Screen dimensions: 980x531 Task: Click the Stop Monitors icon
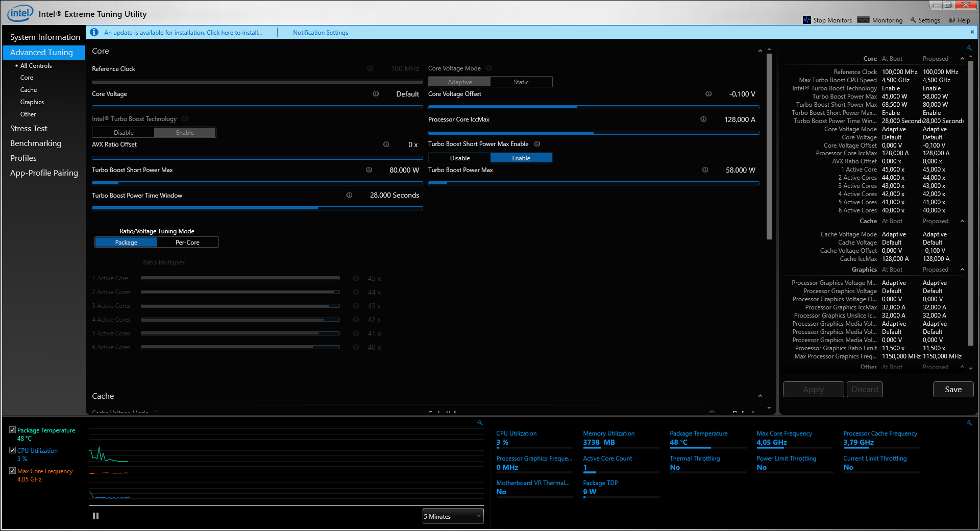coord(806,20)
